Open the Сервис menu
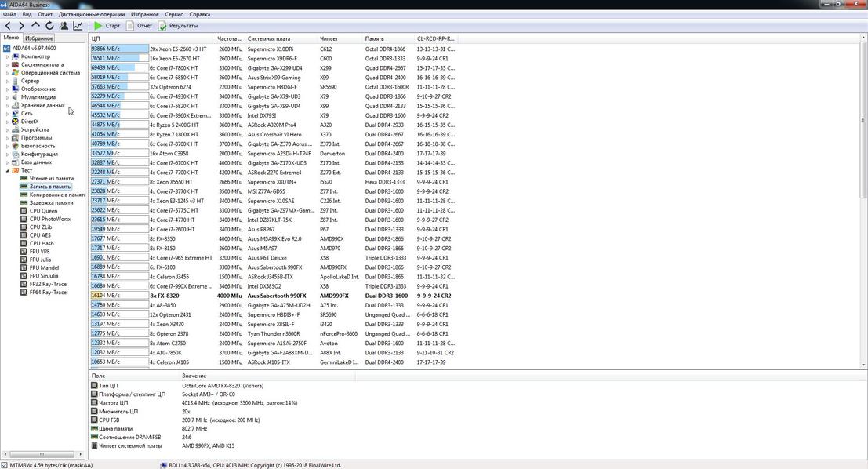This screenshot has width=868, height=469. [x=174, y=14]
